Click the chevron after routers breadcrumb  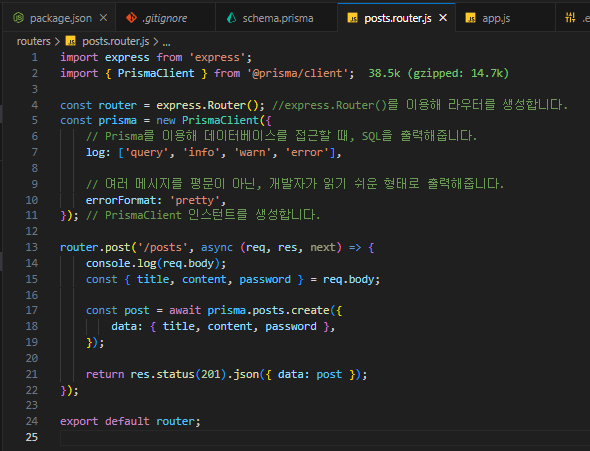point(57,41)
